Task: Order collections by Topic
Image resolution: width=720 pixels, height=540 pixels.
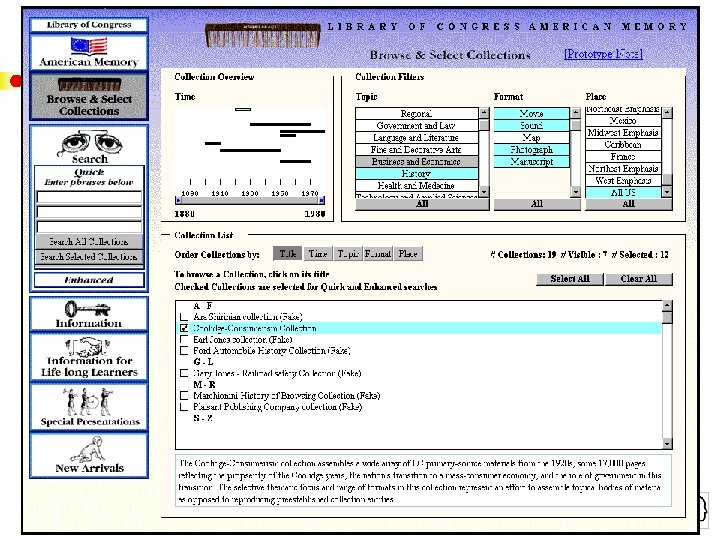Action: coord(348,253)
